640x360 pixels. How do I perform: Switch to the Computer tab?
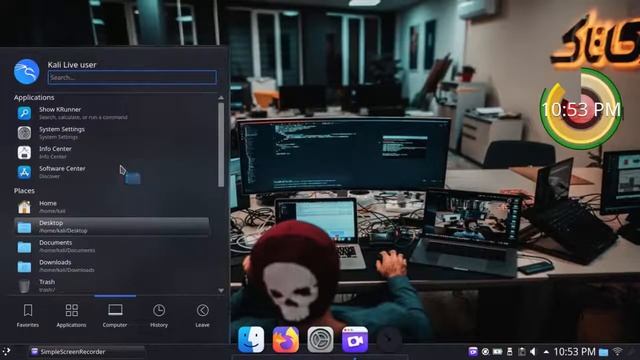pos(115,315)
